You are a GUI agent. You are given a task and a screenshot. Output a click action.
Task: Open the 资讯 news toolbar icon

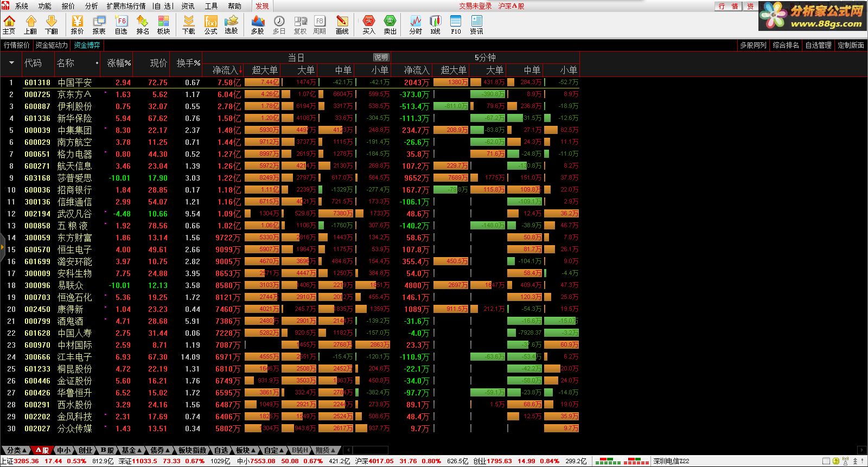(476, 25)
